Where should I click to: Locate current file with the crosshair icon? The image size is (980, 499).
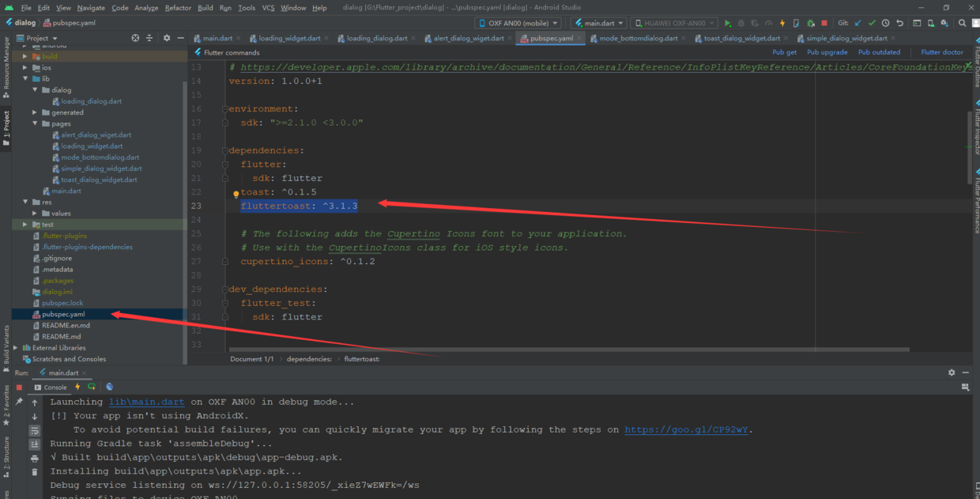135,38
